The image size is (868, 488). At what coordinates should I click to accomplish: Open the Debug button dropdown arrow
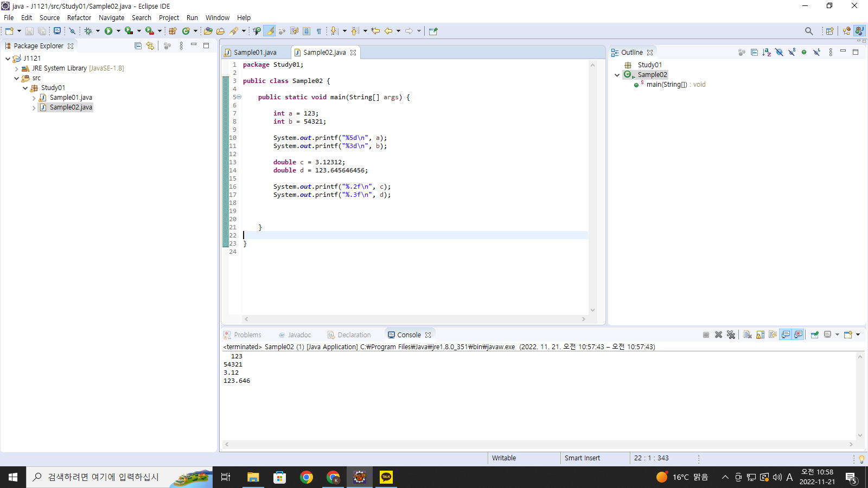tap(98, 31)
